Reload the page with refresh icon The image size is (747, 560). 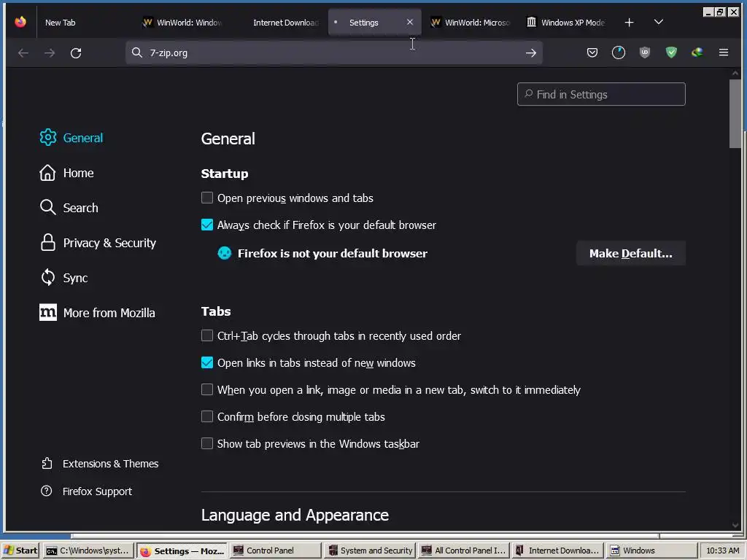(76, 52)
